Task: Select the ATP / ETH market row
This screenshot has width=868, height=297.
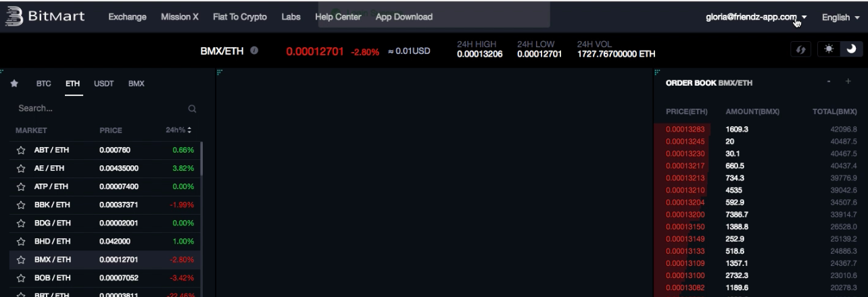Action: 105,186
